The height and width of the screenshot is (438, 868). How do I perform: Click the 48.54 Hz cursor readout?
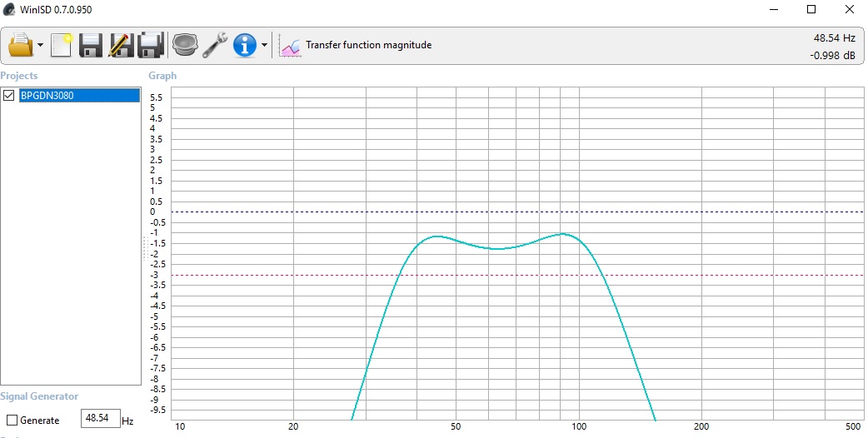834,38
